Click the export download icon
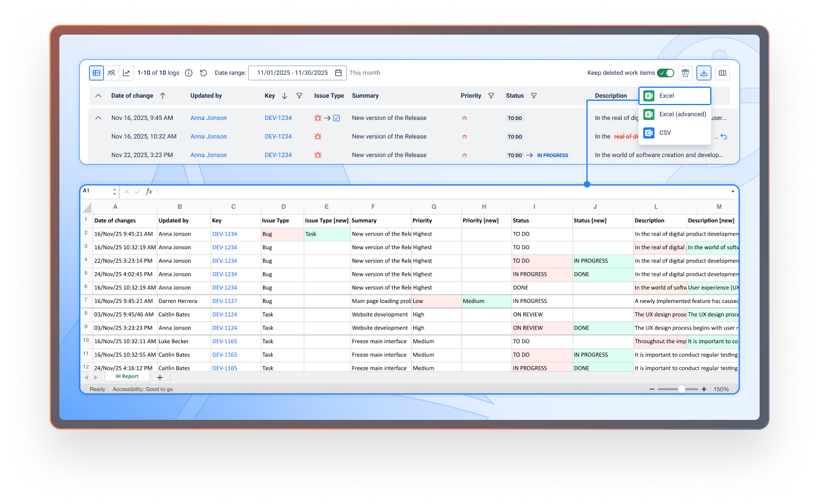Screen dimensions: 819x504 click(704, 73)
